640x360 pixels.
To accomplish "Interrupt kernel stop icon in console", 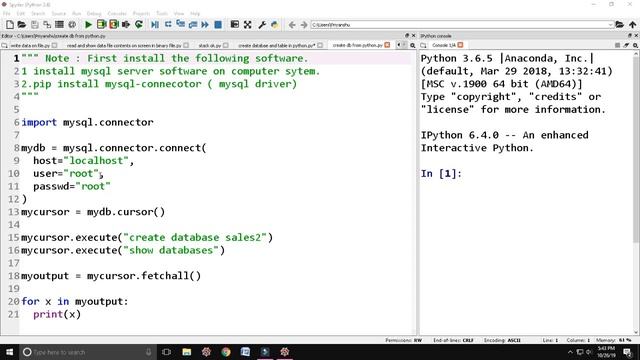I will coord(618,45).
